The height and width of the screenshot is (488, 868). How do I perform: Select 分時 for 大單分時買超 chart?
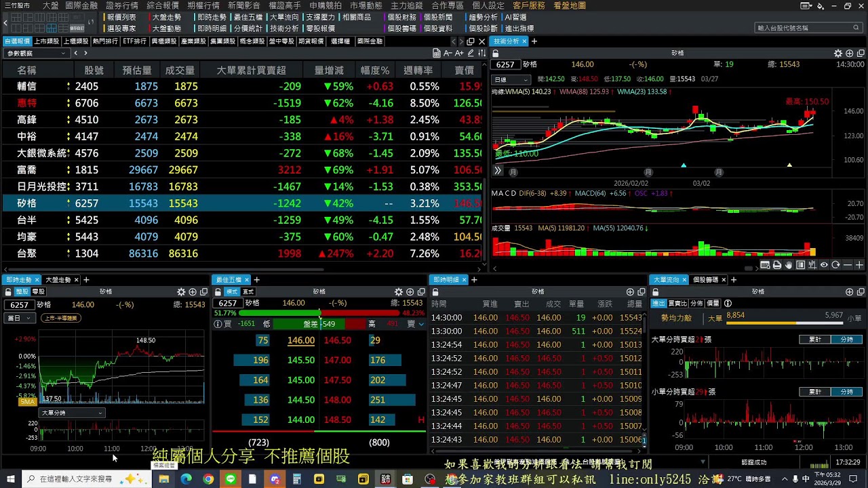(846, 340)
